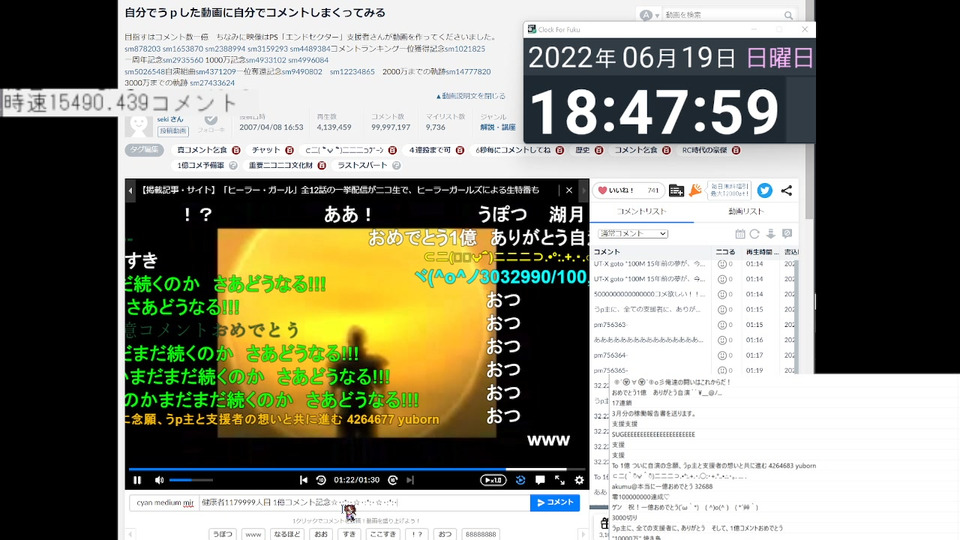
Task: Switch the player to fullscreen
Action: coord(560,480)
